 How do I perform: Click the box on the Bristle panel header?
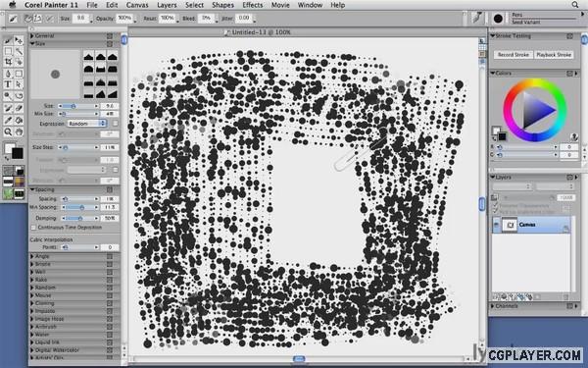[110, 264]
